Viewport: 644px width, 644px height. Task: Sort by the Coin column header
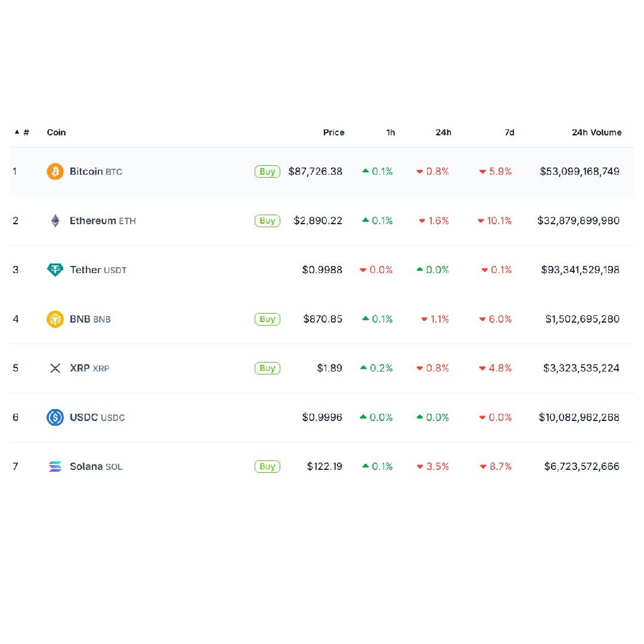point(57,132)
